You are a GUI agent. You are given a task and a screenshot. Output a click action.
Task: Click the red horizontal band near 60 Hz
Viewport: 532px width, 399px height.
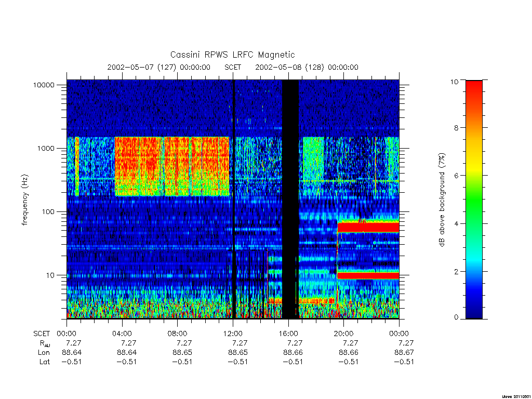[368, 228]
